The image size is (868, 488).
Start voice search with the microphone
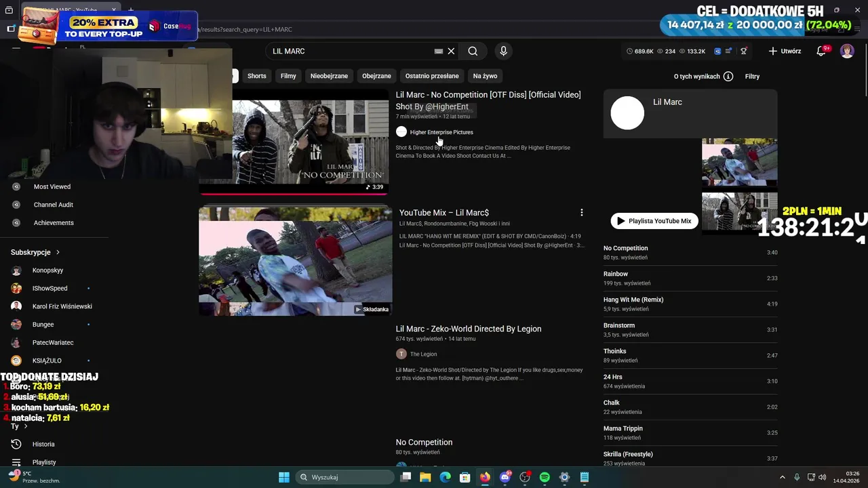click(503, 51)
